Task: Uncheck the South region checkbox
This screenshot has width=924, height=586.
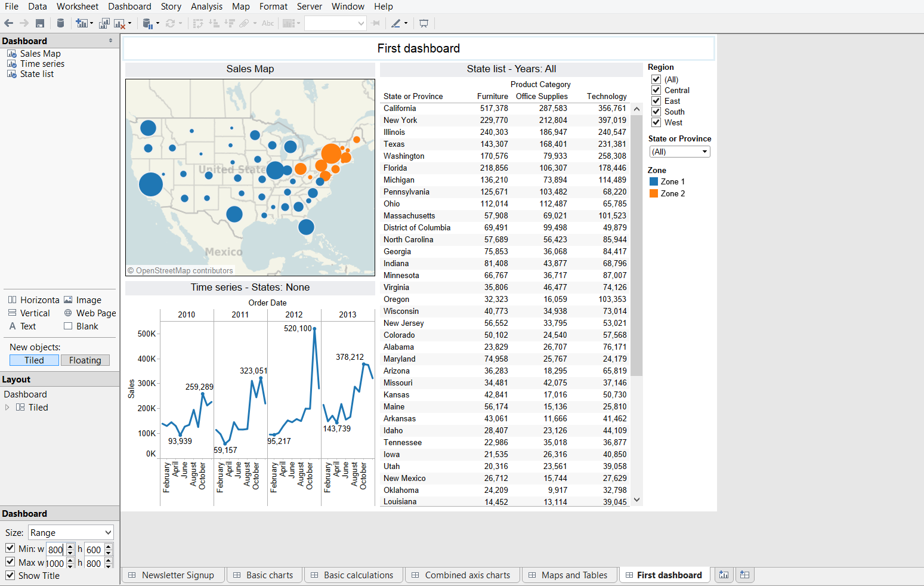Action: 656,112
